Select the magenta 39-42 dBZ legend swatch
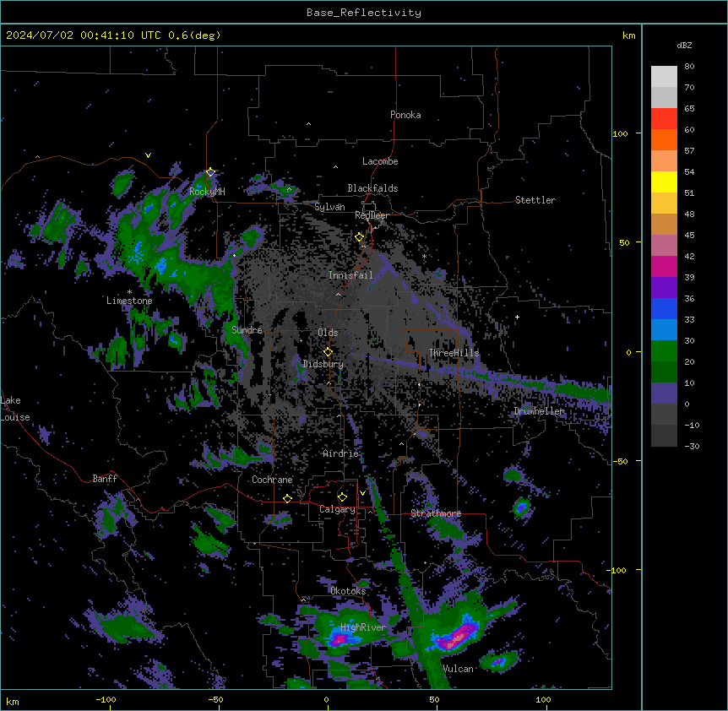 click(664, 266)
